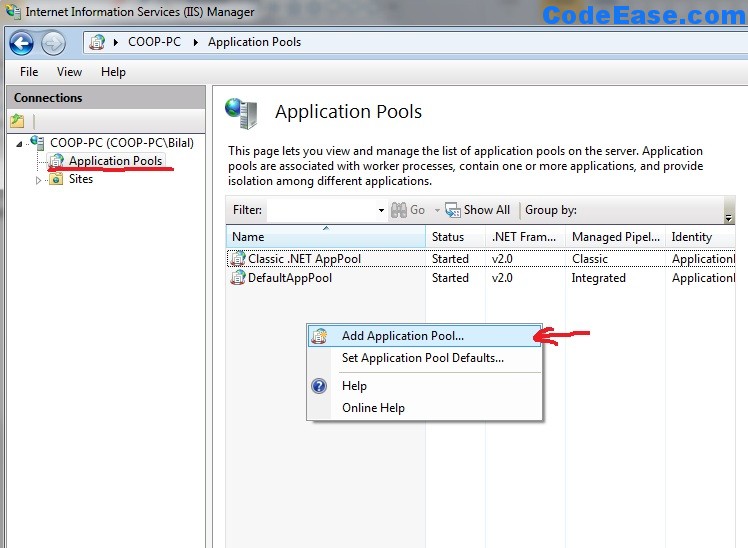Click Application Pools in breadcrumb path
The width and height of the screenshot is (748, 548).
pos(254,42)
